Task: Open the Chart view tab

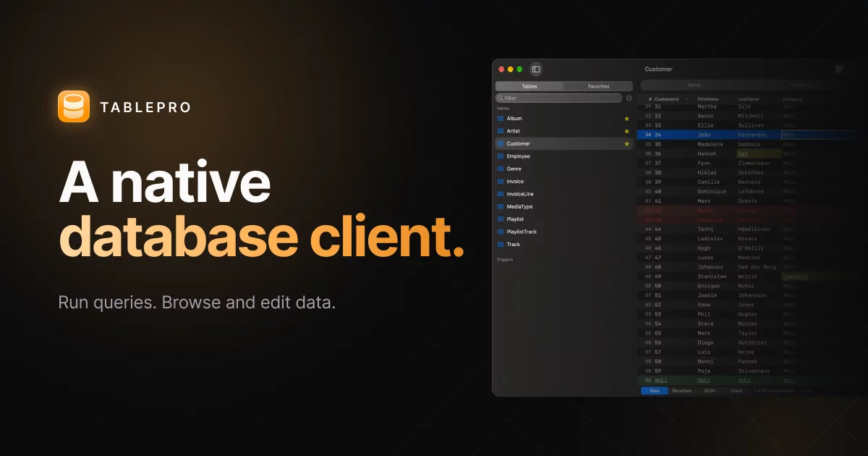Action: pyautogui.click(x=736, y=391)
